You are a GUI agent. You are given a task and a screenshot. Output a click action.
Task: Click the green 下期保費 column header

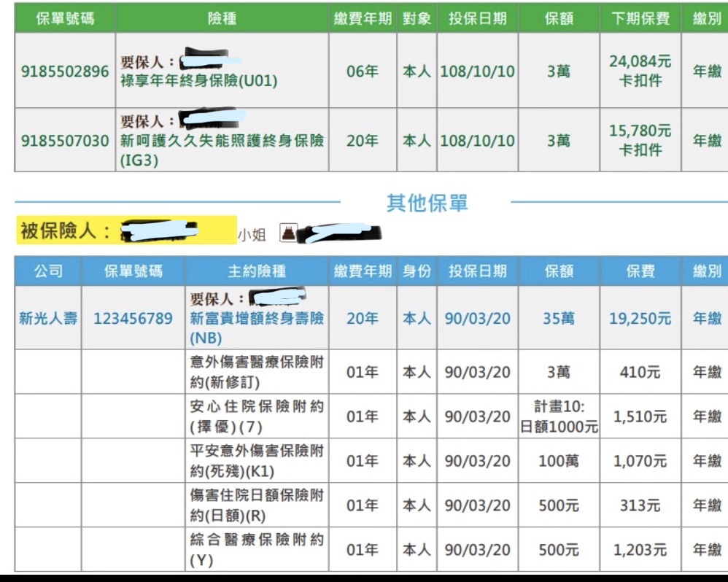[x=640, y=18]
